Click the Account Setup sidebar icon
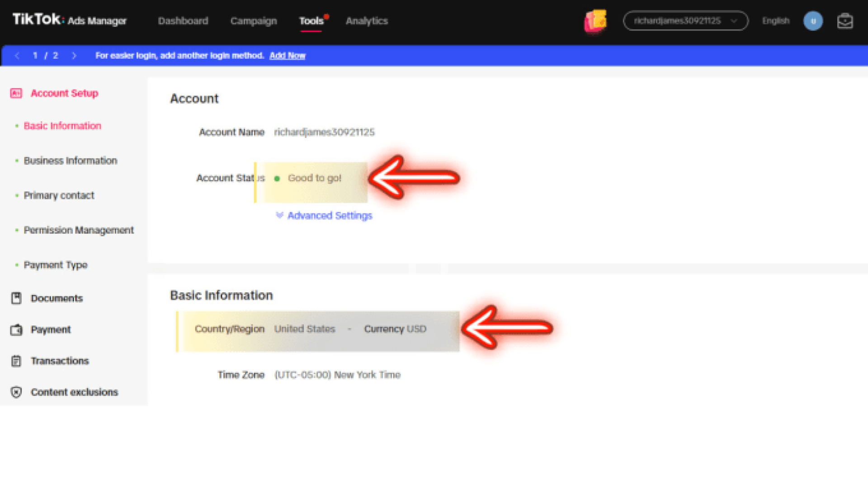868x489 pixels. pyautogui.click(x=16, y=93)
